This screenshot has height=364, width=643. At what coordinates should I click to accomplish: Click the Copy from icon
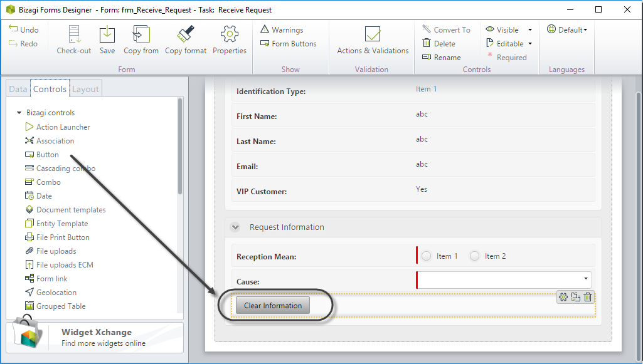(x=141, y=34)
